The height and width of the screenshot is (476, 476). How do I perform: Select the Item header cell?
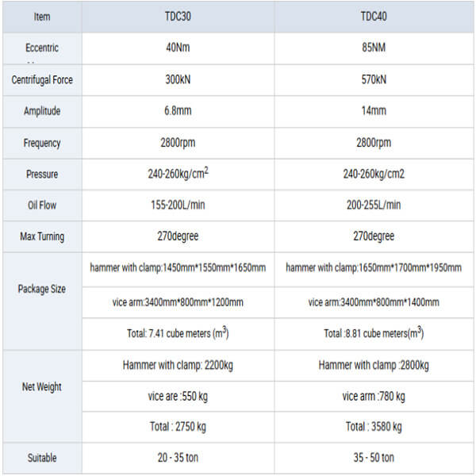pos(41,17)
